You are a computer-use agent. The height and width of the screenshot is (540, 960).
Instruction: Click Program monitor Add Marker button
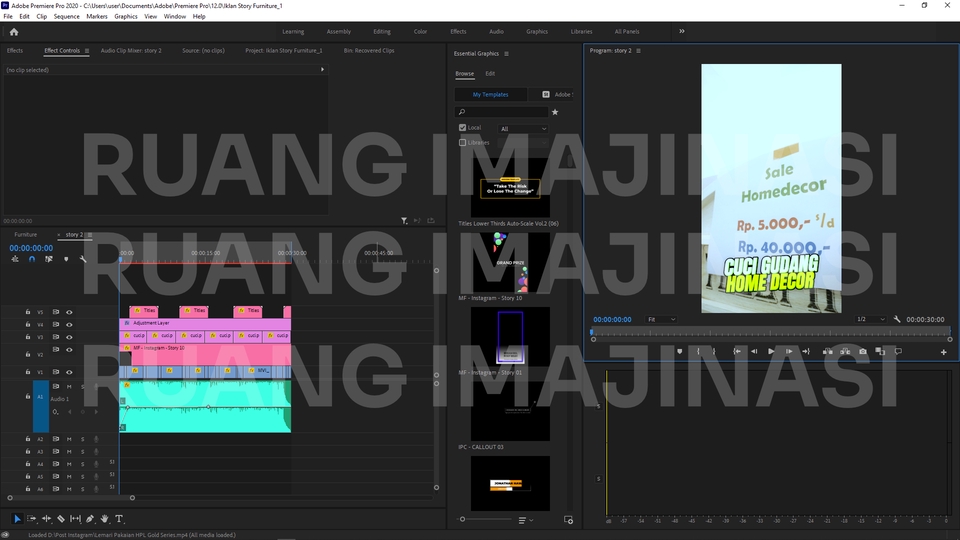680,351
